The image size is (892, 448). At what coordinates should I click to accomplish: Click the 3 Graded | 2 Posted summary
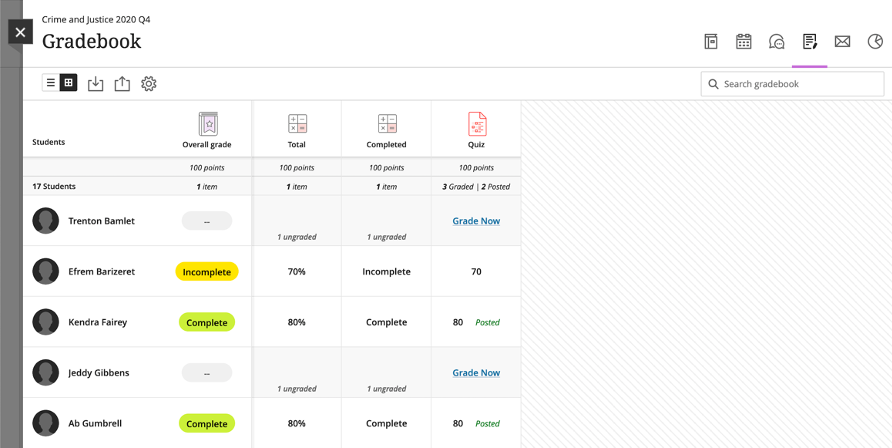pyautogui.click(x=476, y=186)
